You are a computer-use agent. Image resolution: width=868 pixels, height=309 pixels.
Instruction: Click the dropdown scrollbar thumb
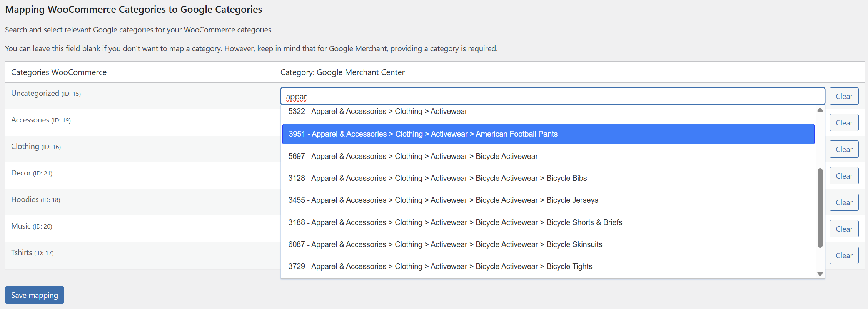click(820, 208)
